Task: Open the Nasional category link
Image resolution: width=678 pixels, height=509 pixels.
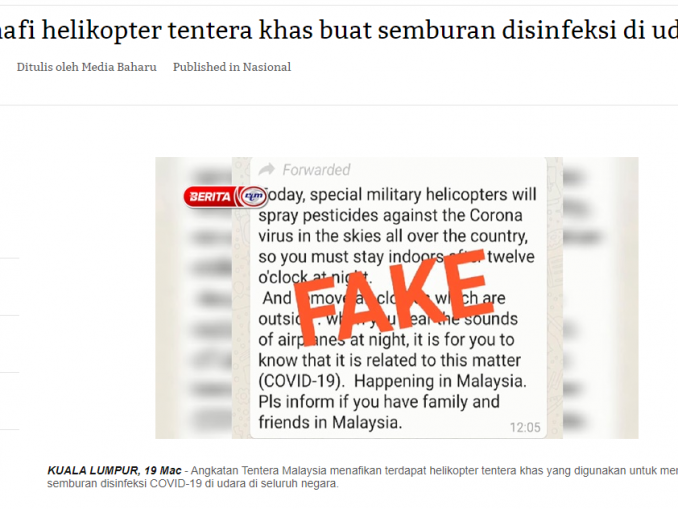Action: (x=266, y=67)
